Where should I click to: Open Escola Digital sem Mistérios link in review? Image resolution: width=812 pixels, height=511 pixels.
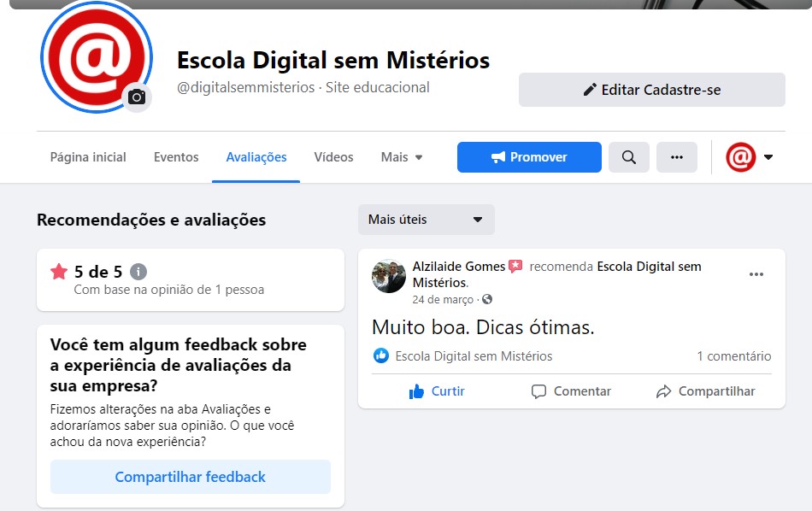[x=556, y=274]
